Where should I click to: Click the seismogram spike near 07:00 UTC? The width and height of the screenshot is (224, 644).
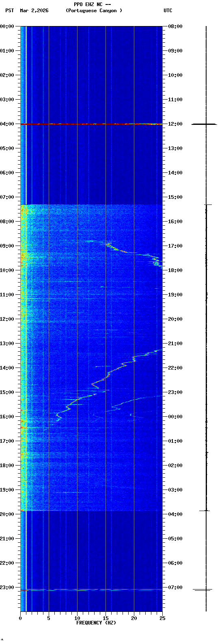(203, 590)
